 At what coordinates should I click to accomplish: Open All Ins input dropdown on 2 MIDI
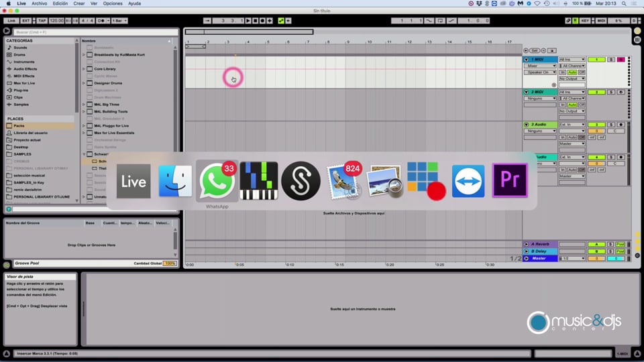(x=572, y=92)
